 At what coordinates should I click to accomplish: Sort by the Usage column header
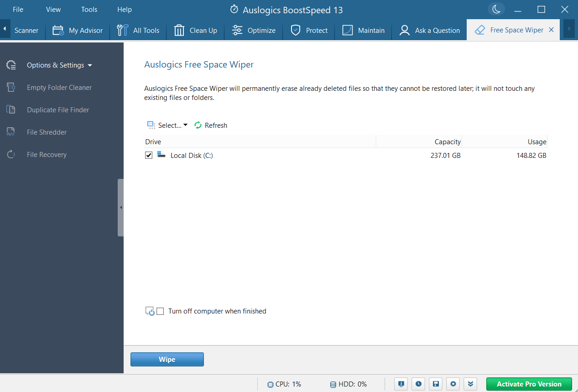505,141
